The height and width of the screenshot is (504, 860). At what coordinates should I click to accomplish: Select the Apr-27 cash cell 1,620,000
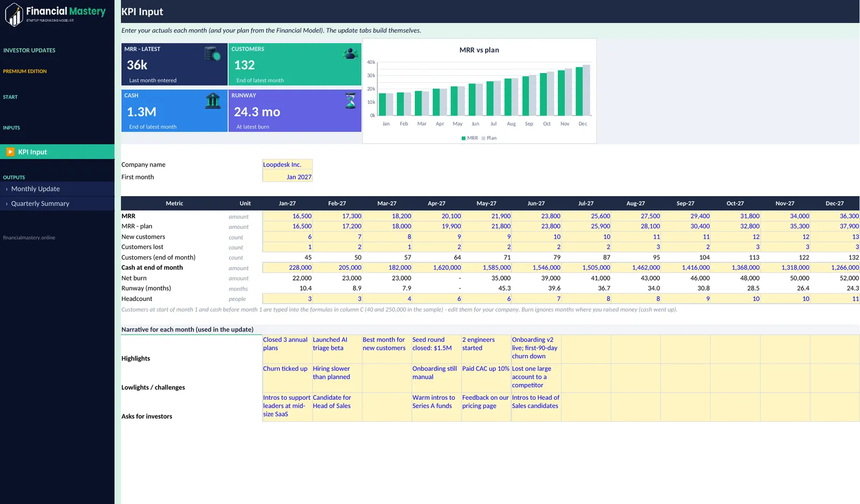pos(436,268)
